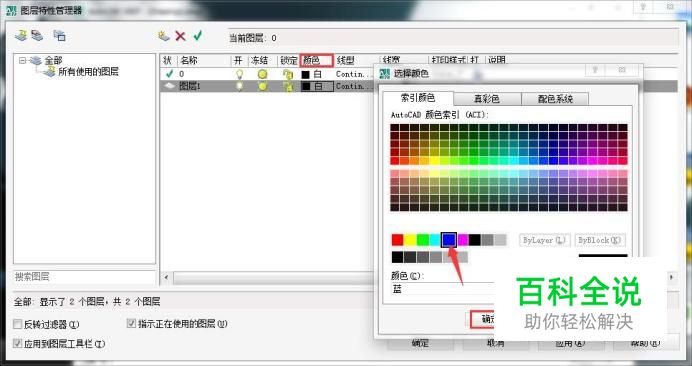The image size is (692, 366).
Task: Confirm the color with the dialog's 确定 button
Action: point(482,319)
